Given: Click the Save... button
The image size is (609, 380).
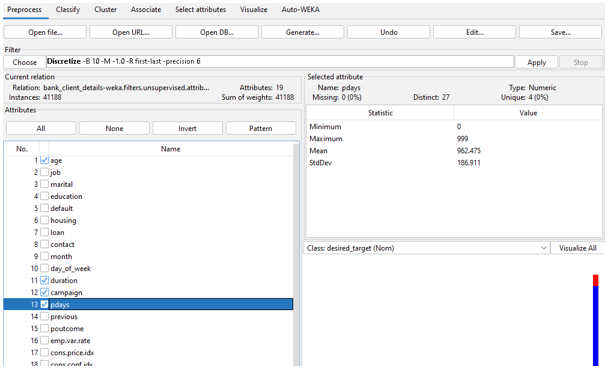Looking at the screenshot, I should coord(560,32).
